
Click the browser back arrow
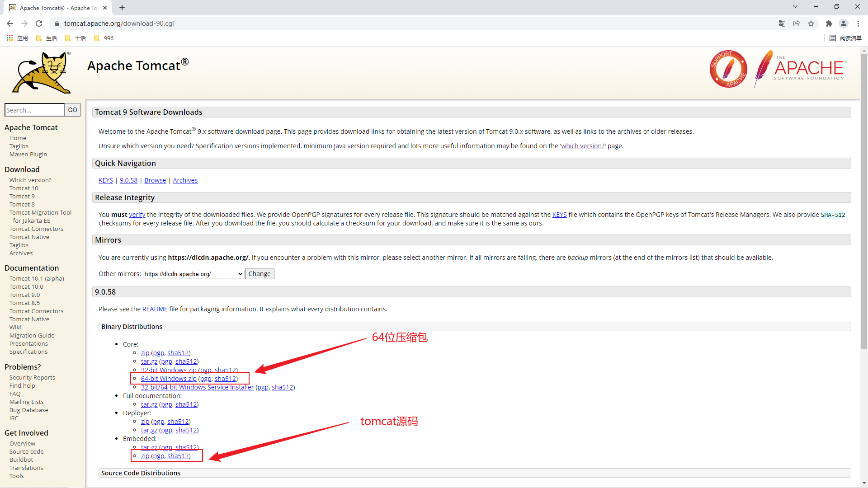point(10,23)
